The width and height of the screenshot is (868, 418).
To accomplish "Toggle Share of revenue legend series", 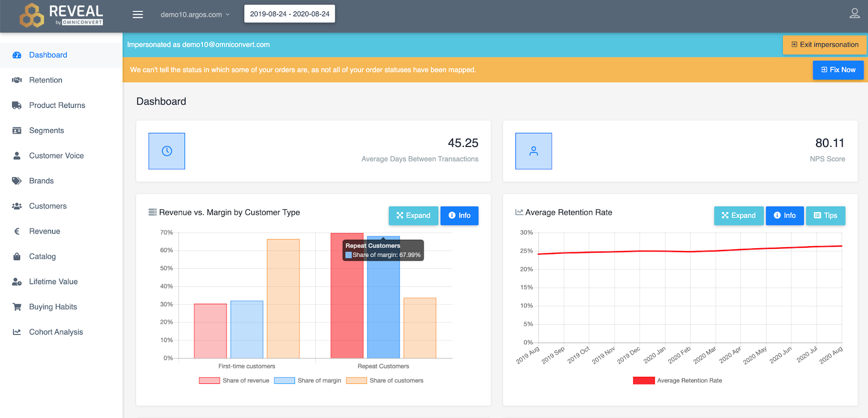I will pyautogui.click(x=234, y=381).
